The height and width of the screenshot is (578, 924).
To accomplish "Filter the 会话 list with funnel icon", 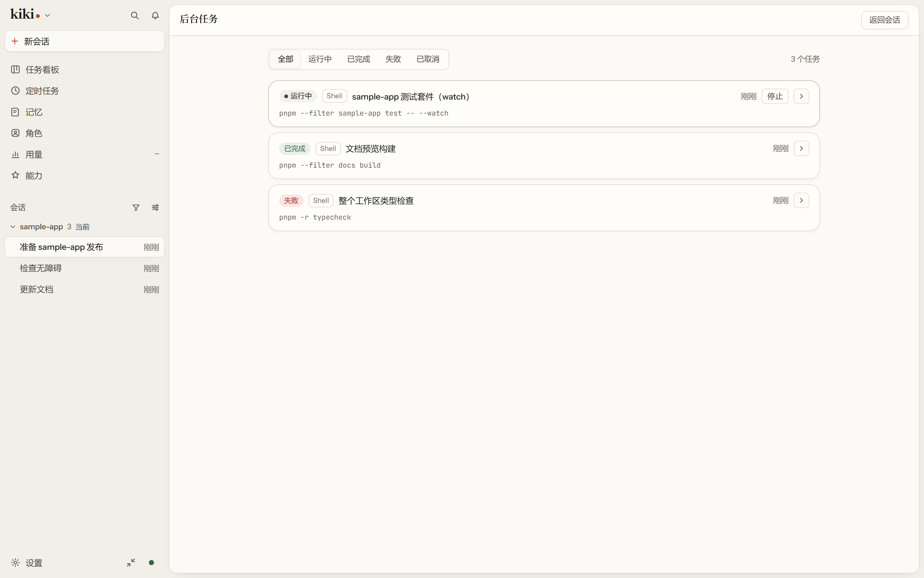I will 136,207.
